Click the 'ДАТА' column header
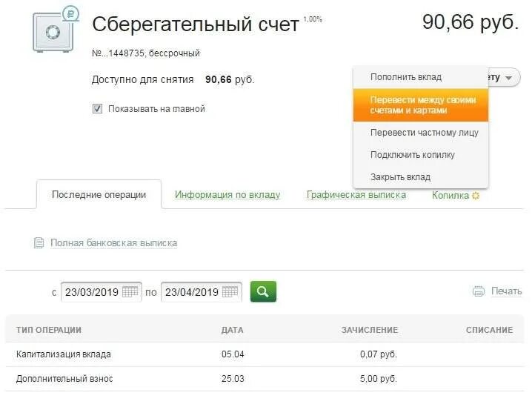 (233, 330)
